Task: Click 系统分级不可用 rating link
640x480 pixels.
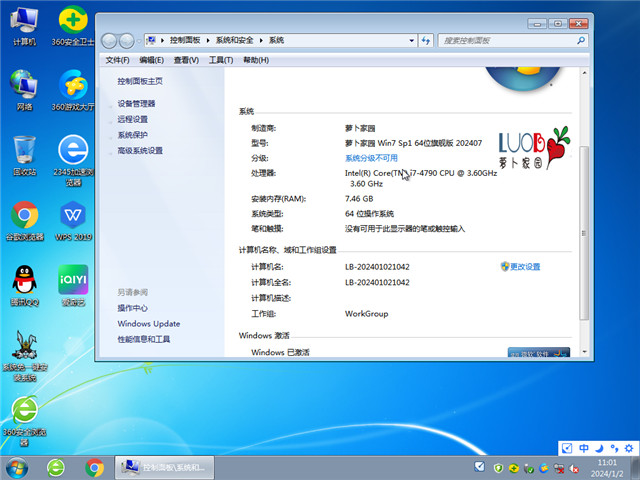Action: (x=371, y=158)
